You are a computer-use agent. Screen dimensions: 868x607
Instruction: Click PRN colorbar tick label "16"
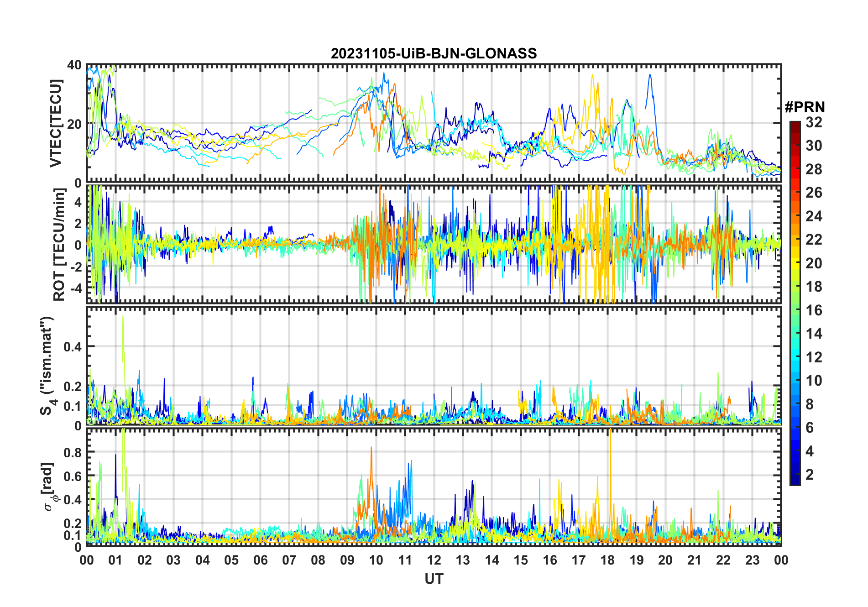click(814, 310)
